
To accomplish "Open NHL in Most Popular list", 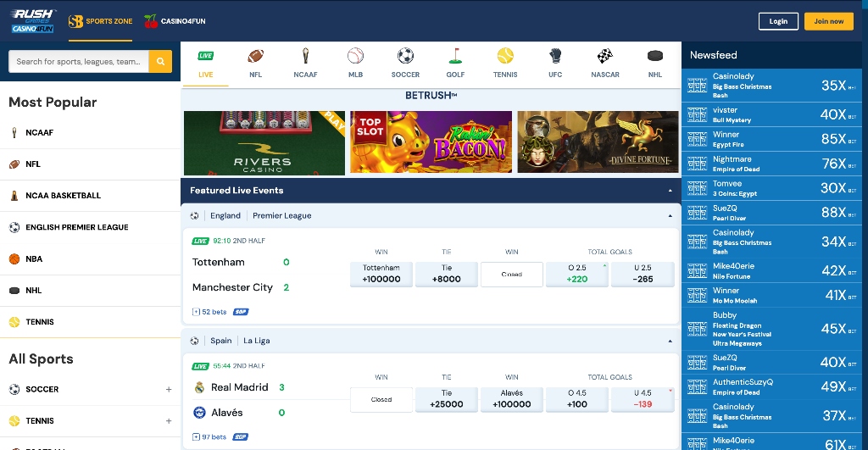I will tap(90, 291).
